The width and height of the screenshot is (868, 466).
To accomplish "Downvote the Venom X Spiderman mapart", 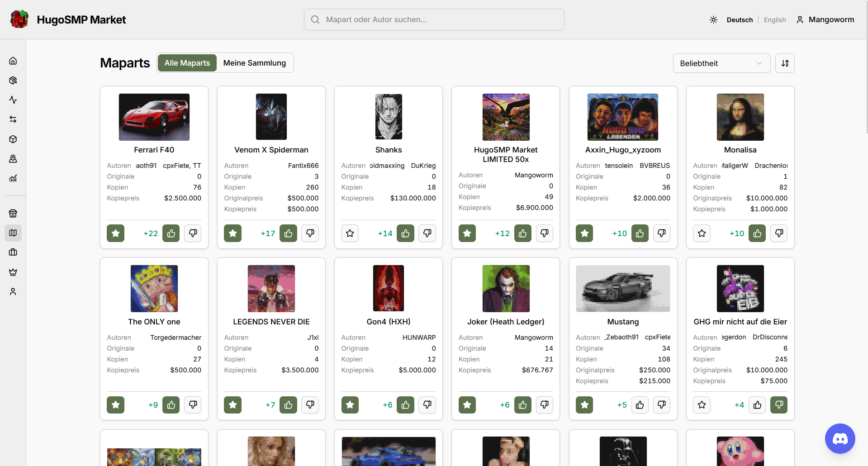I will 310,233.
